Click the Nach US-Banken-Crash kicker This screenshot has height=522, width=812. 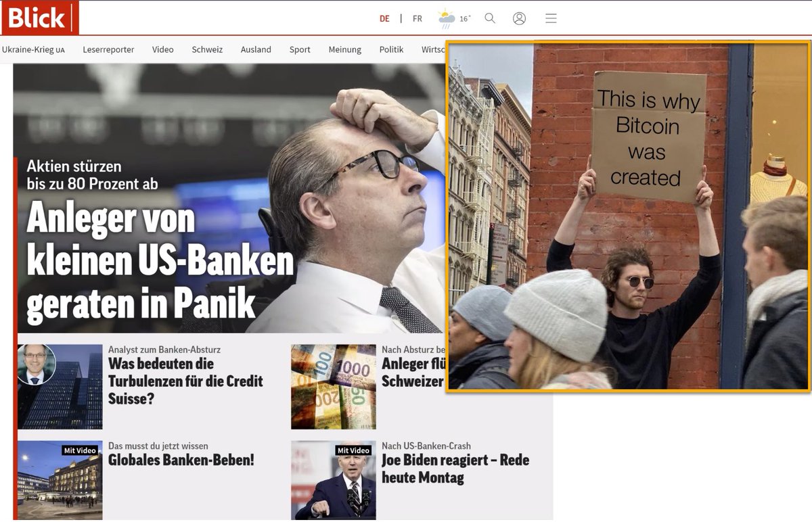426,446
